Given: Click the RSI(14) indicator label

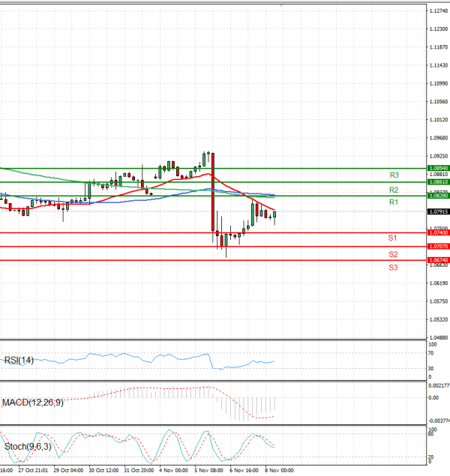Looking at the screenshot, I should click(x=19, y=361).
